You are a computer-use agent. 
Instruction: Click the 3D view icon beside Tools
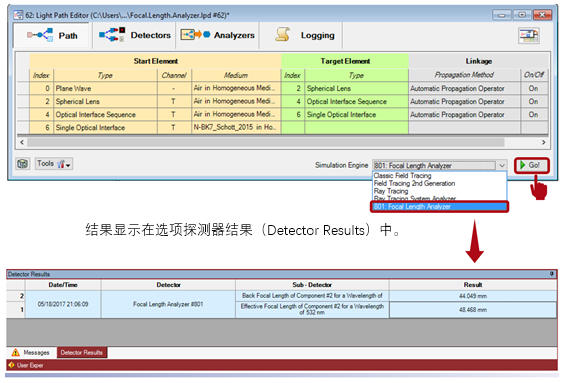point(23,164)
